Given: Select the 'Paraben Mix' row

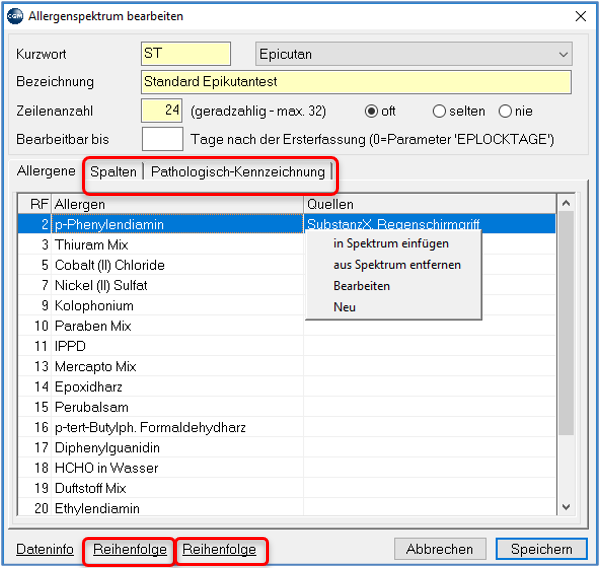Looking at the screenshot, I should coord(287,326).
